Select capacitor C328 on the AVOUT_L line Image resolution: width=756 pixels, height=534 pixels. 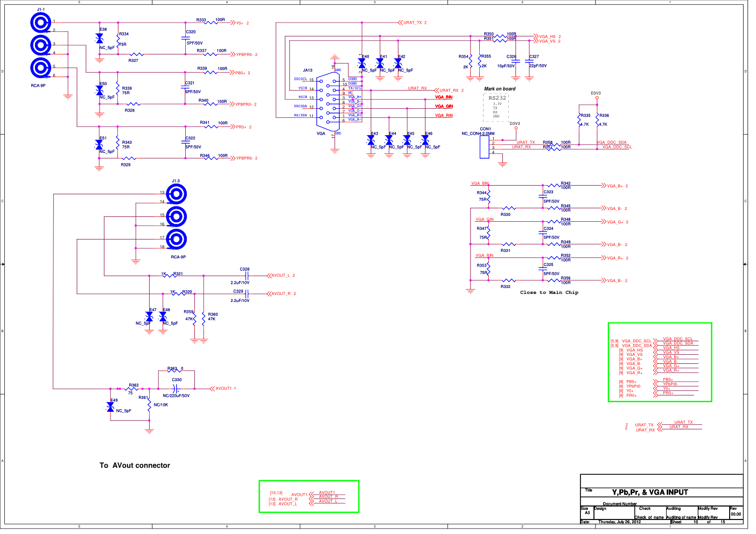click(x=246, y=276)
